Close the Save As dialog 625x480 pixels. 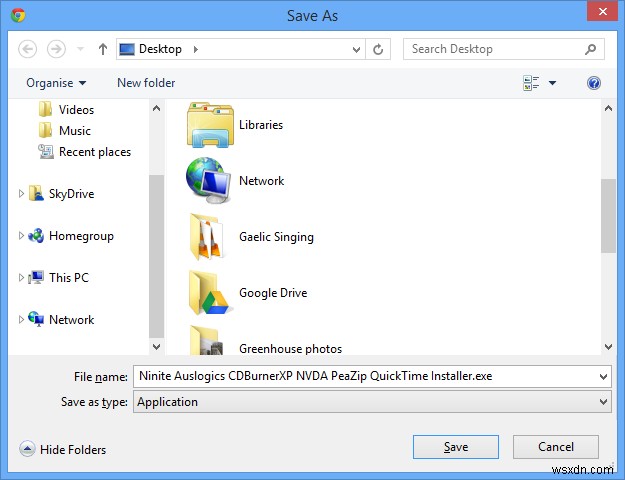click(603, 12)
